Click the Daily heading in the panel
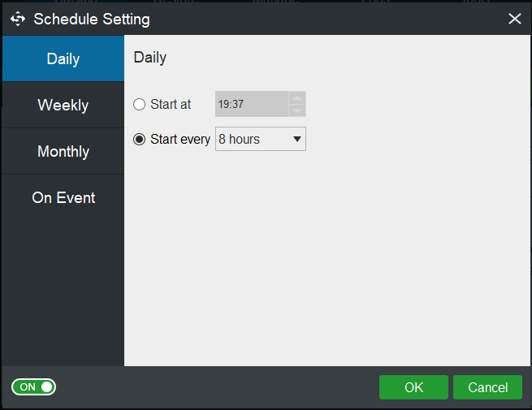Viewport: 532px width, 410px height. [x=150, y=58]
